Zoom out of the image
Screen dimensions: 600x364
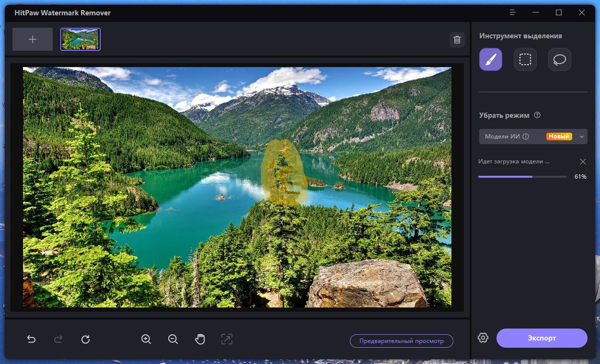click(x=173, y=339)
